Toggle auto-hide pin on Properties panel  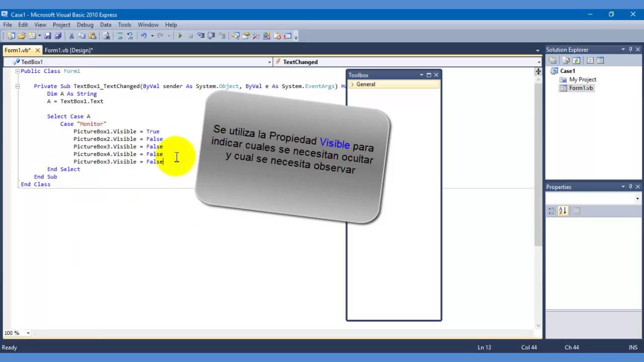click(630, 187)
